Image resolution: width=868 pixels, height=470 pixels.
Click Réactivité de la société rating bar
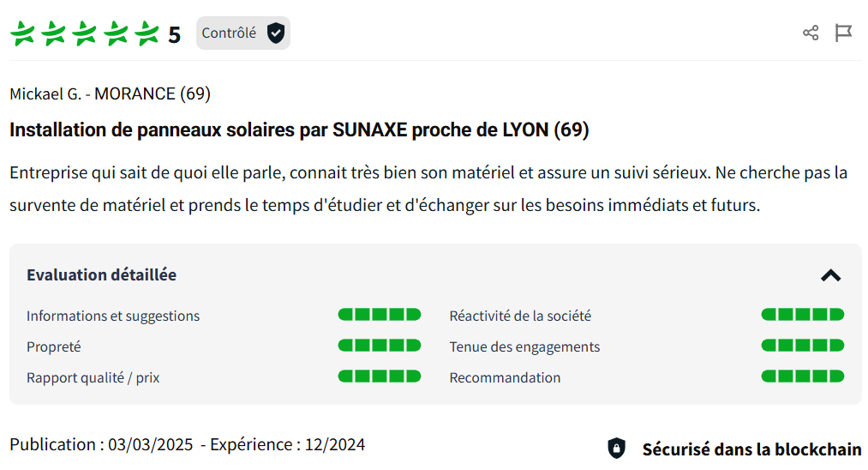click(x=802, y=315)
